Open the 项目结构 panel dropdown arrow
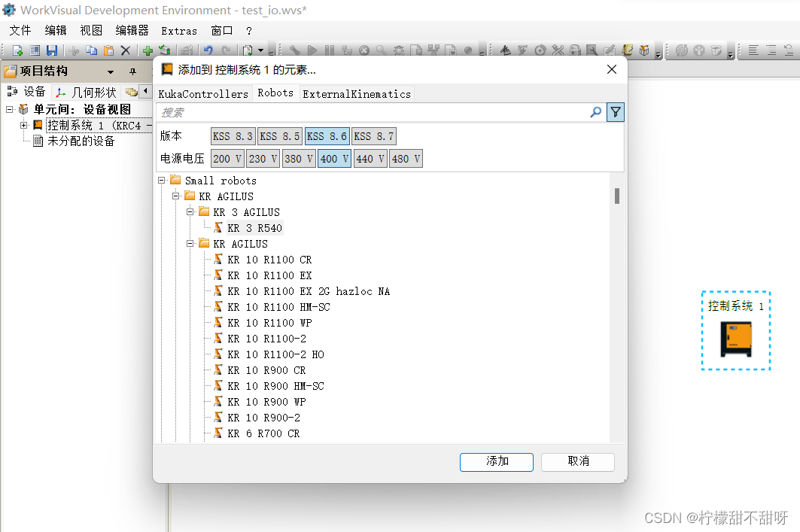Image resolution: width=800 pixels, height=532 pixels. [110, 72]
